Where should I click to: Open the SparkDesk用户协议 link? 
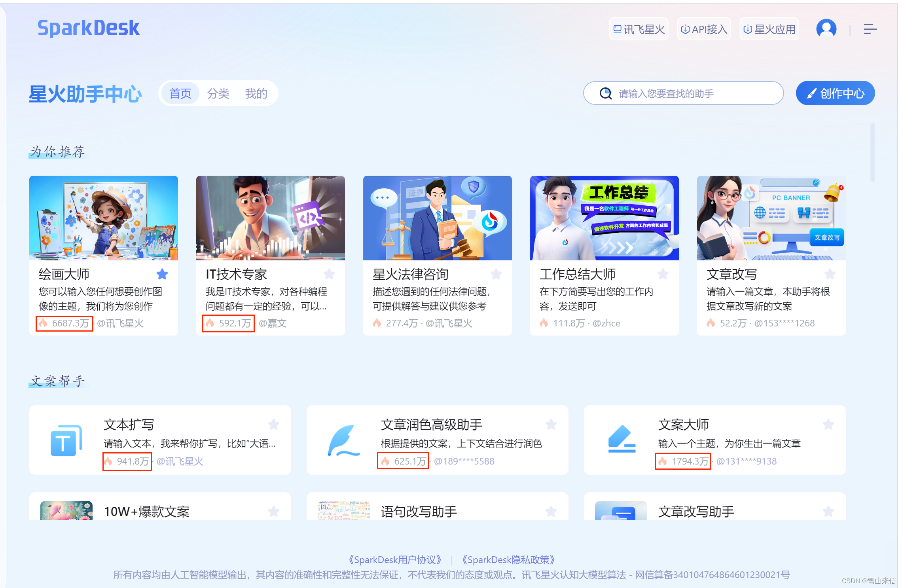(x=395, y=560)
